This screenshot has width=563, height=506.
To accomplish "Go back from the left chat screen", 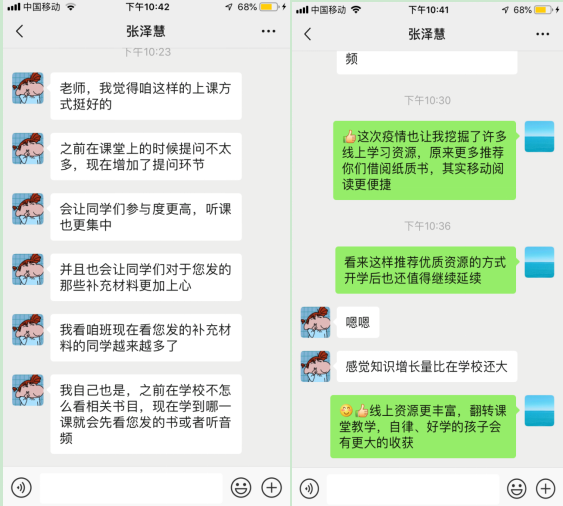I will 20,31.
